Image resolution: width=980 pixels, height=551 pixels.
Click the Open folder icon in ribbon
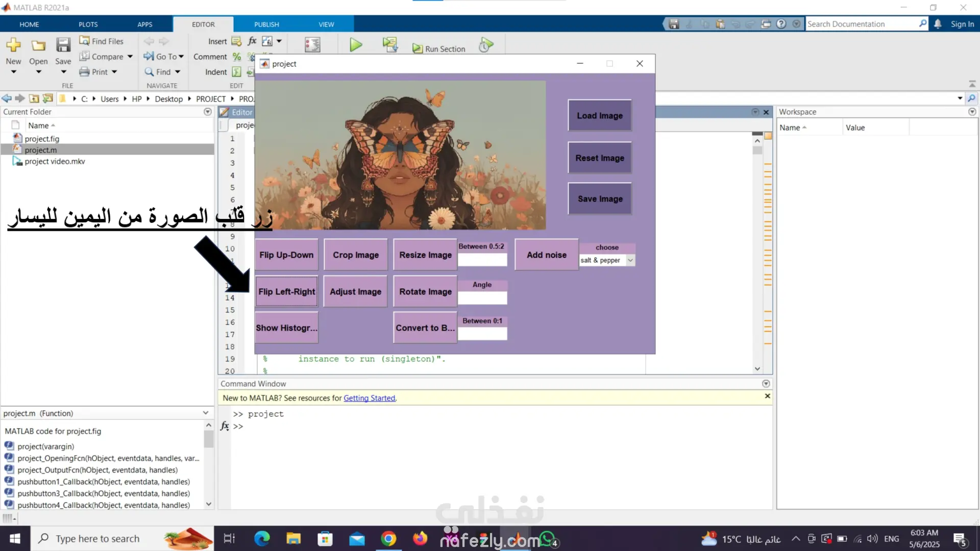[38, 45]
